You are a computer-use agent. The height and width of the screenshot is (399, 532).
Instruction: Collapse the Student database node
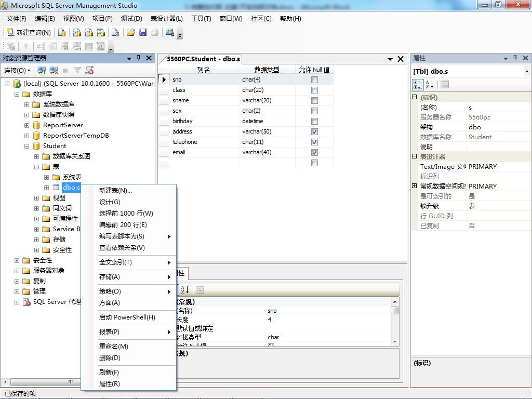26,146
